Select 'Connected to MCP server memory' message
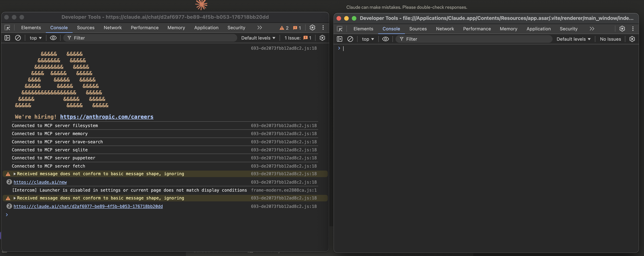The height and width of the screenshot is (256, 644). click(50, 134)
